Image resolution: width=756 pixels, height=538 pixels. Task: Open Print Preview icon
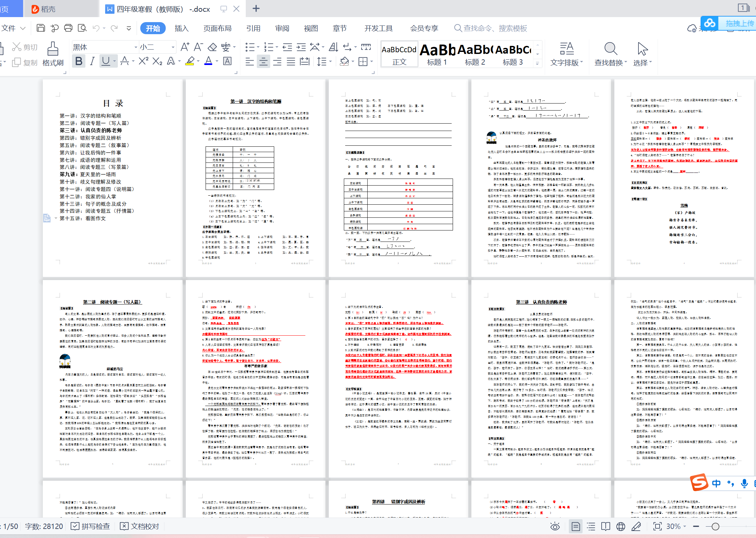point(82,28)
